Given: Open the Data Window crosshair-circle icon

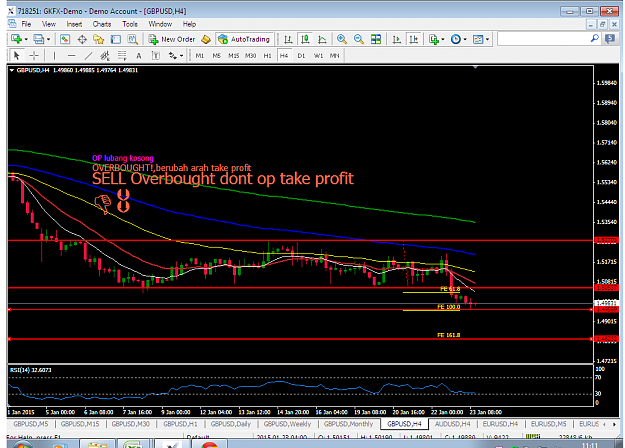Looking at the screenshot, I should tap(82, 39).
